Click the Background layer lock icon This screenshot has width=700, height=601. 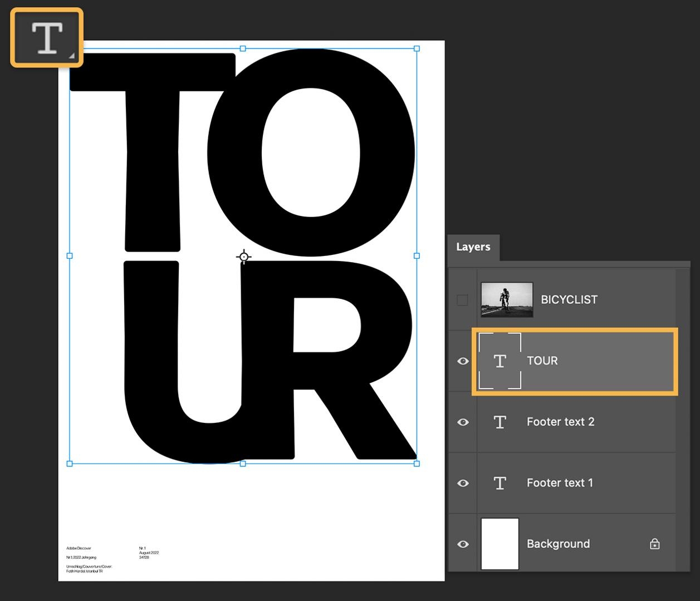tap(655, 544)
